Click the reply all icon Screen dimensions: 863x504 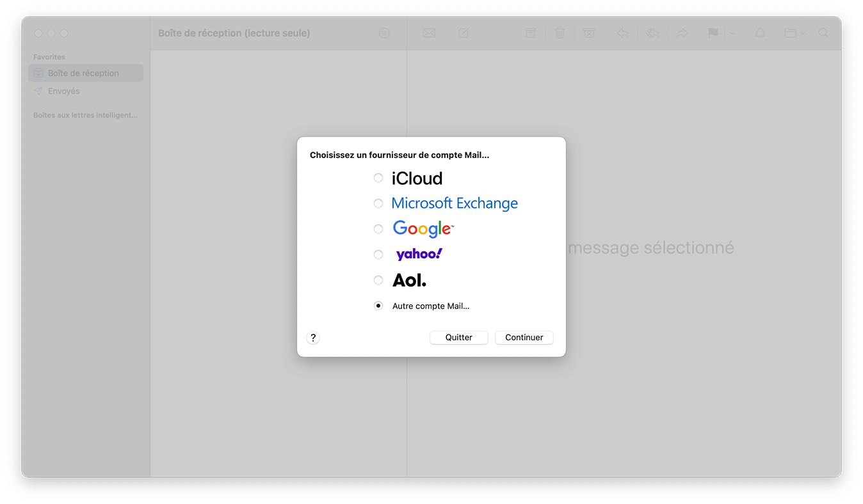click(x=652, y=33)
